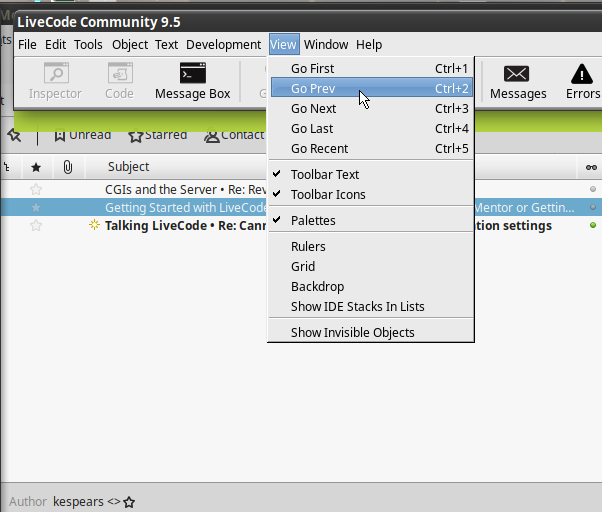This screenshot has width=602, height=512.
Task: Open the Talking LiveCode unread message
Action: click(185, 225)
